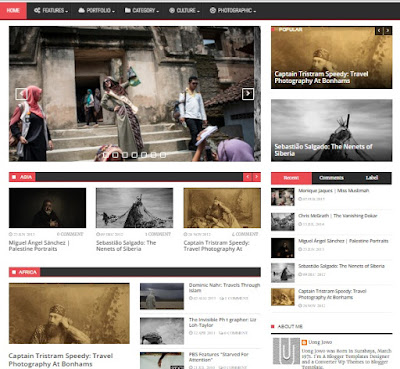Screen dimensions: 400x369
Task: Open Monique Jaques recent post thumbnail
Action: click(x=283, y=197)
